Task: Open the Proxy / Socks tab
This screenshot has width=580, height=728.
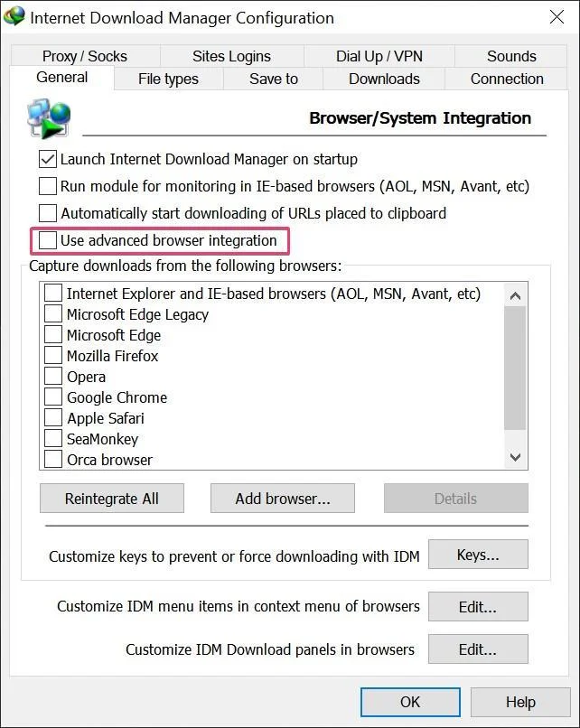Action: (x=85, y=56)
